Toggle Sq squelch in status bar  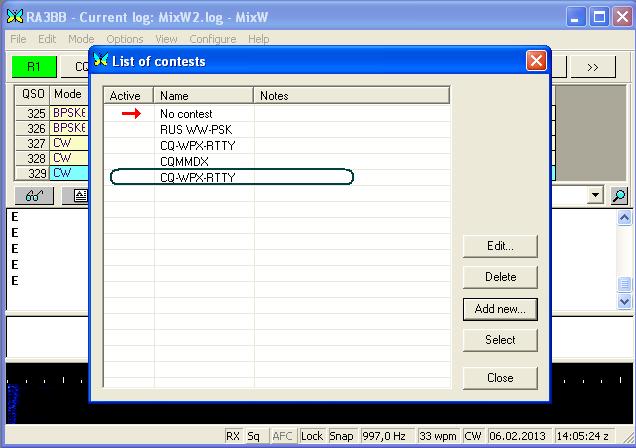(x=254, y=436)
